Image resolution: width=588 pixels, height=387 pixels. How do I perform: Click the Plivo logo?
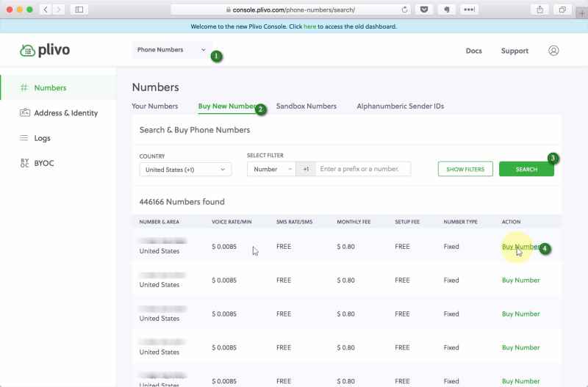pos(45,50)
